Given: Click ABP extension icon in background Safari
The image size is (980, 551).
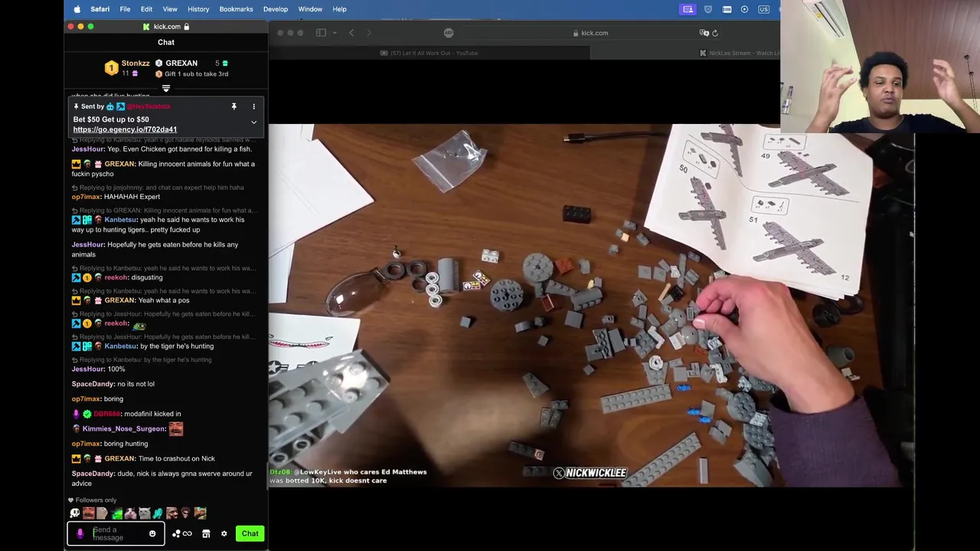Looking at the screenshot, I should (449, 33).
